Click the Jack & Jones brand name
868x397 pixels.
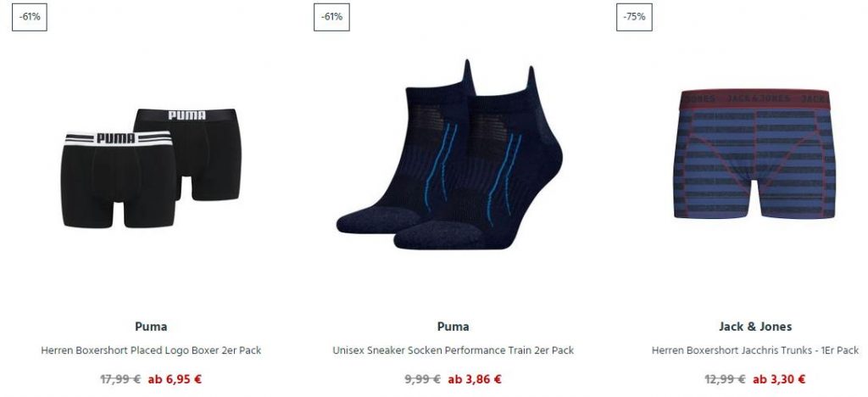755,327
